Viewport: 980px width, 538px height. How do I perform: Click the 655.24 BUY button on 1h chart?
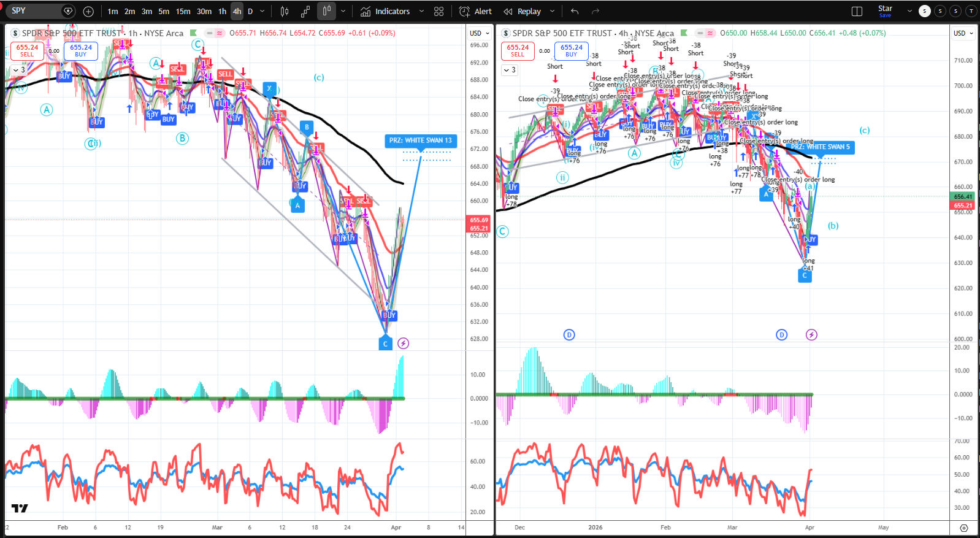[81, 50]
